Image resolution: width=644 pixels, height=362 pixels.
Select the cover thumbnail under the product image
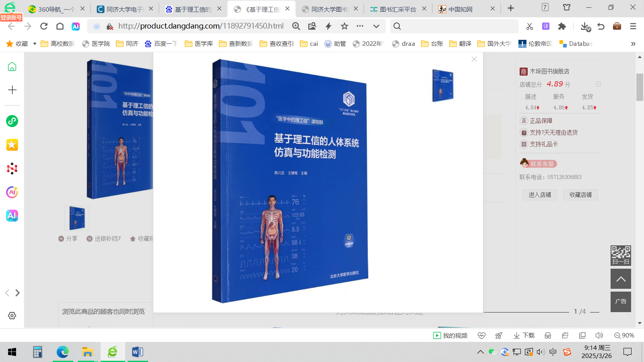pyautogui.click(x=77, y=218)
